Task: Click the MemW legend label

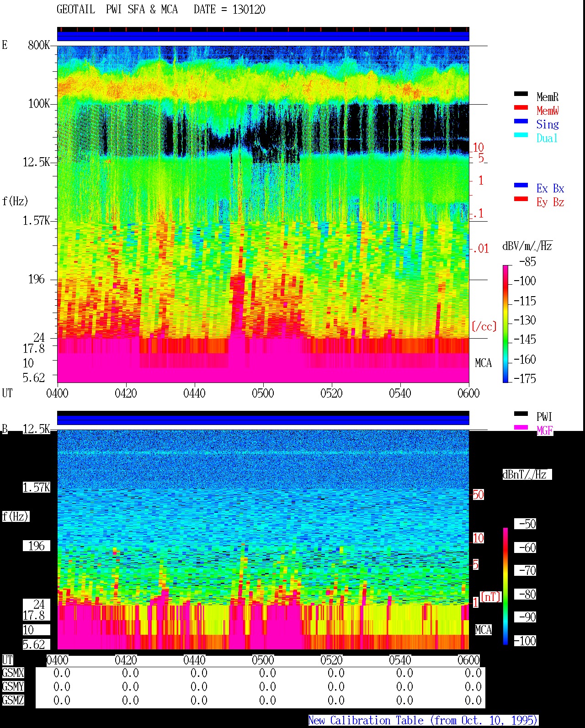Action: pyautogui.click(x=548, y=111)
